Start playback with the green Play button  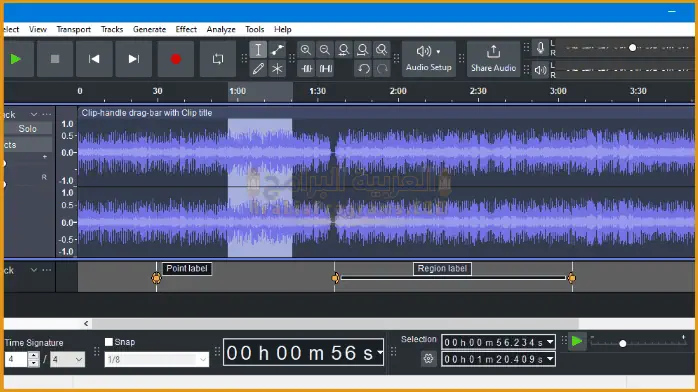(17, 59)
